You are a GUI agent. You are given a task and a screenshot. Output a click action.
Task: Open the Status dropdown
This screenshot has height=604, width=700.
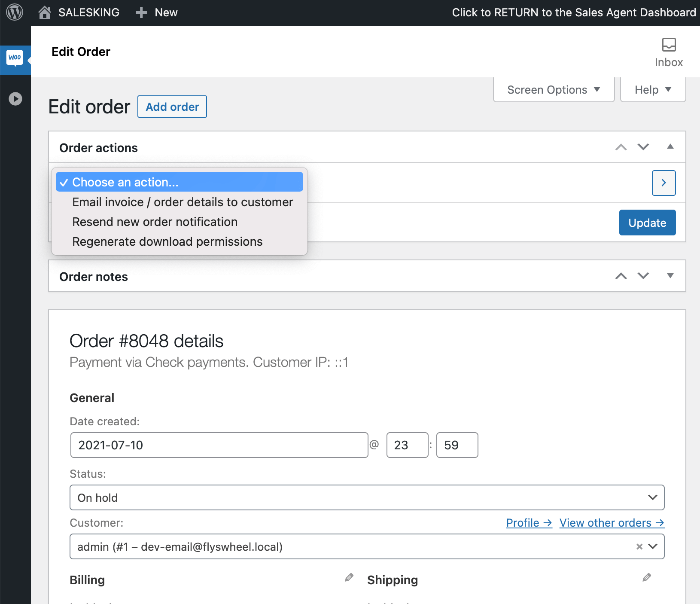[367, 497]
